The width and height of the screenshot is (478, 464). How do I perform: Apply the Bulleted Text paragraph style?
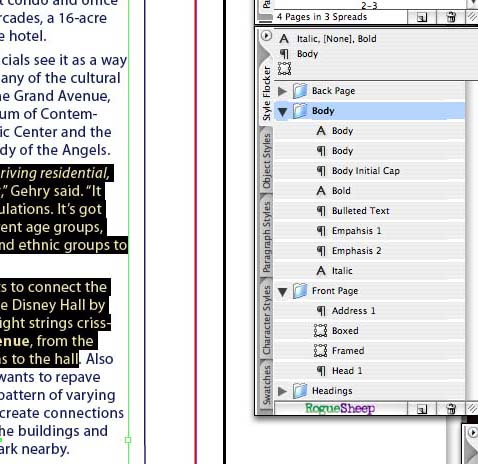(x=369, y=211)
